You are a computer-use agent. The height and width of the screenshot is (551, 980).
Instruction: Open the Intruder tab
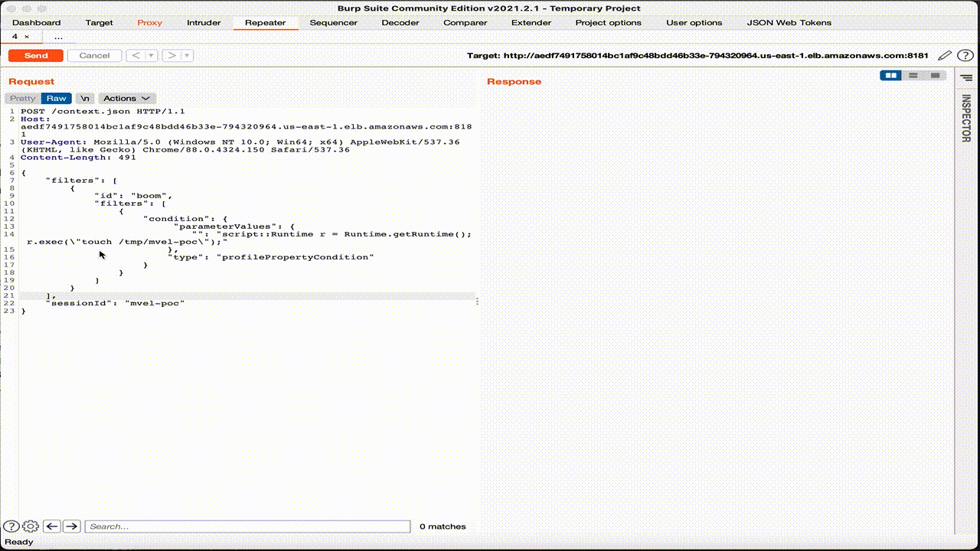click(x=204, y=23)
